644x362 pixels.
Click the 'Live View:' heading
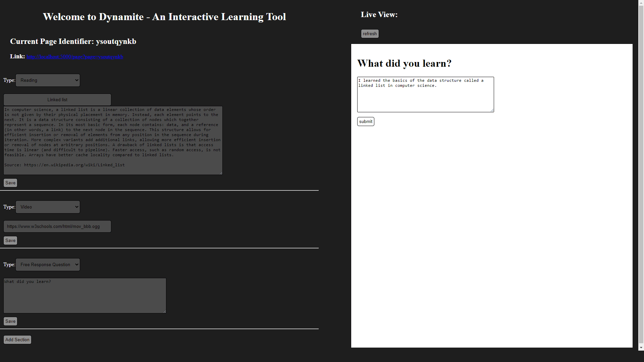pos(379,15)
